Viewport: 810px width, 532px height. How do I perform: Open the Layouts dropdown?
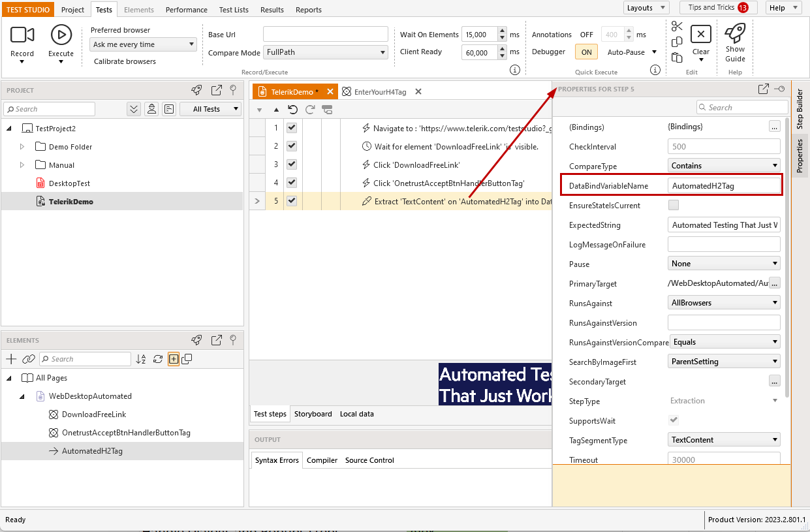tap(646, 8)
